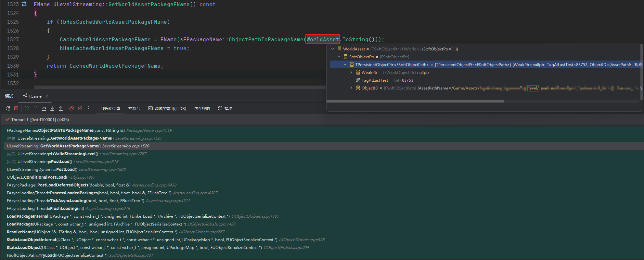Resume program execution

(x=27, y=108)
